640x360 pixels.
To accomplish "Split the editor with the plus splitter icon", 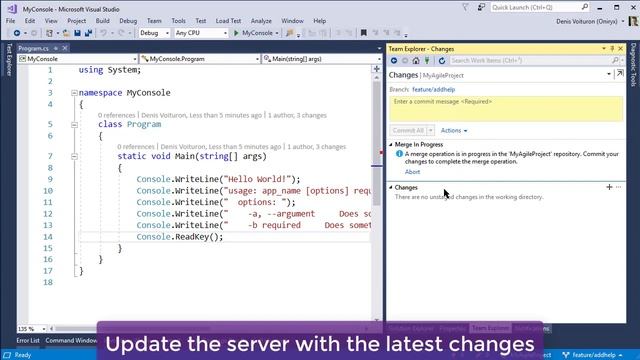I will coord(377,69).
